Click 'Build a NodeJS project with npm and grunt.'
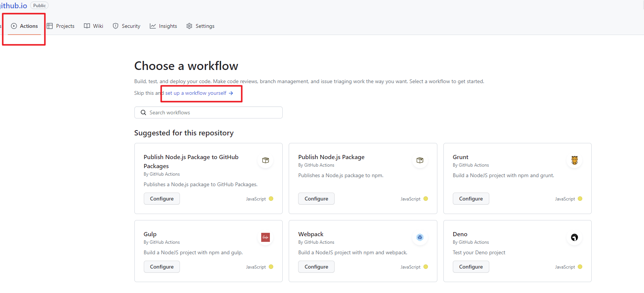The image size is (644, 293). pyautogui.click(x=503, y=175)
